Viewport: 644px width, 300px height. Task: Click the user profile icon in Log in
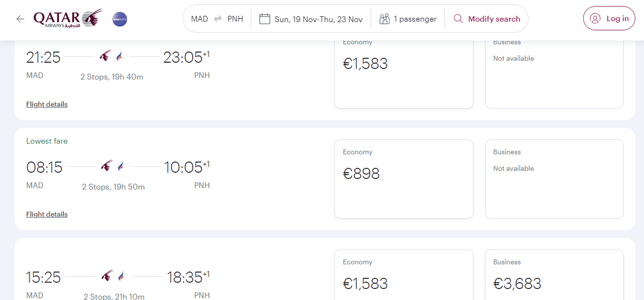click(x=595, y=19)
